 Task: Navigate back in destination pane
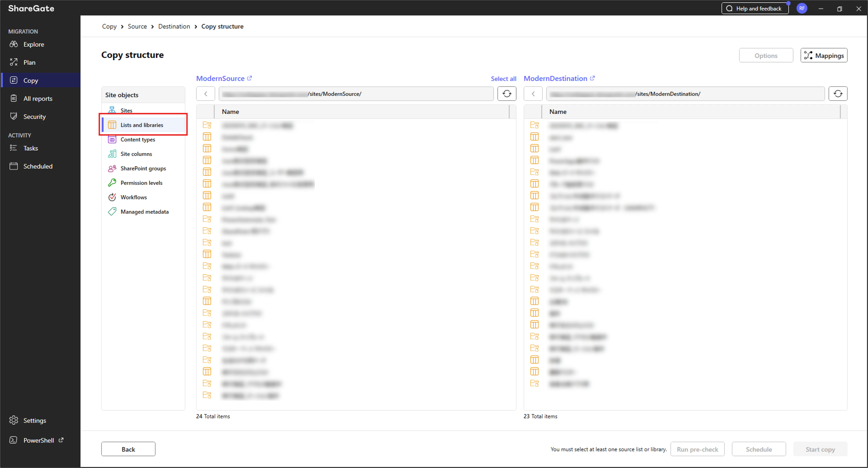[533, 94]
